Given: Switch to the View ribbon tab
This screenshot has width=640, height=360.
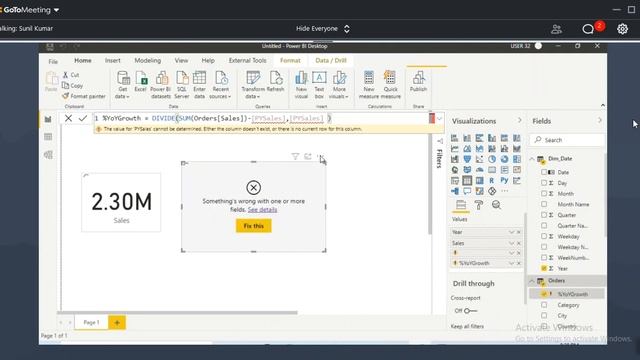Looking at the screenshot, I should [181, 60].
